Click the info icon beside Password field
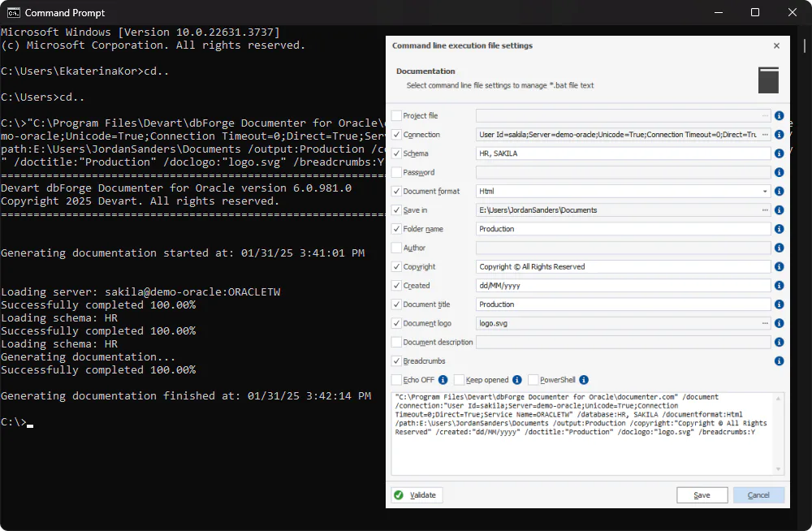812x531 pixels. [779, 172]
